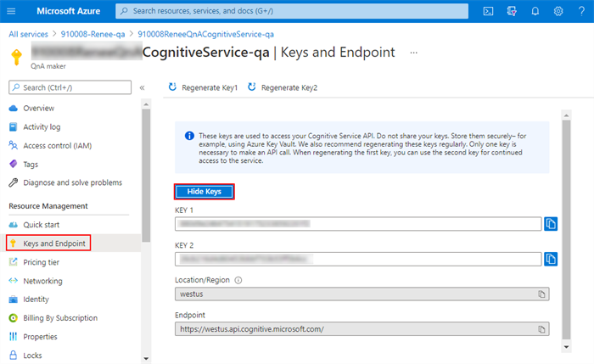
Task: Open the notifications bell
Action: 535,11
